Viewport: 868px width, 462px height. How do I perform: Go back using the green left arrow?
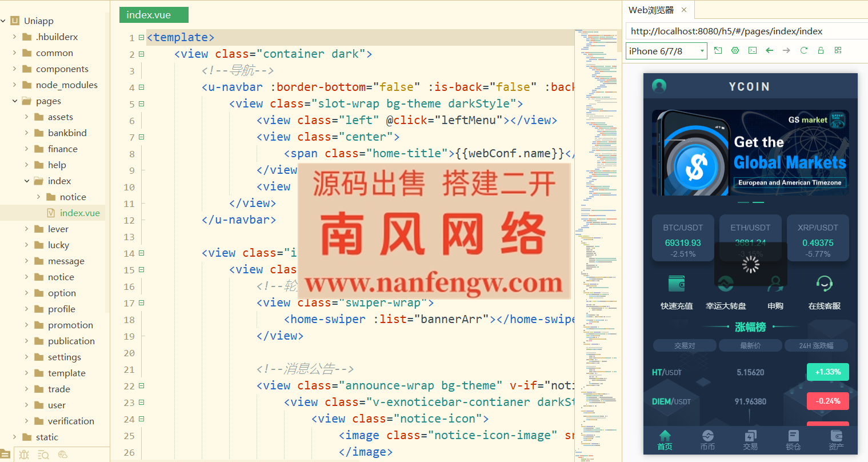tap(770, 50)
